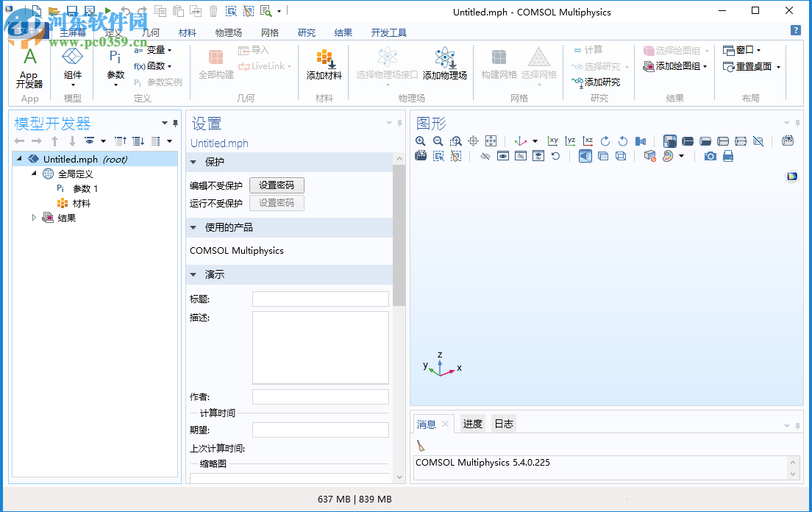Viewport: 812px width, 512px height.
Task: Open the 进度 tab in messages panel
Action: [472, 423]
